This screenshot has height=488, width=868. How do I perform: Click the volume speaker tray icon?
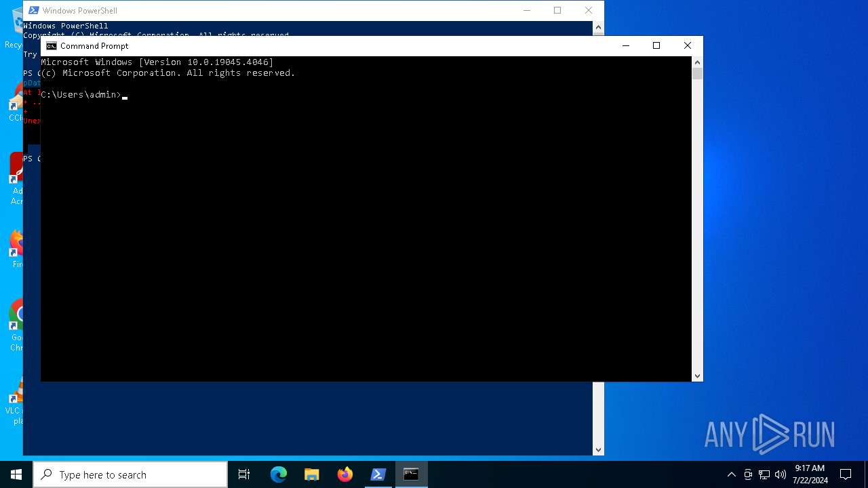point(781,474)
